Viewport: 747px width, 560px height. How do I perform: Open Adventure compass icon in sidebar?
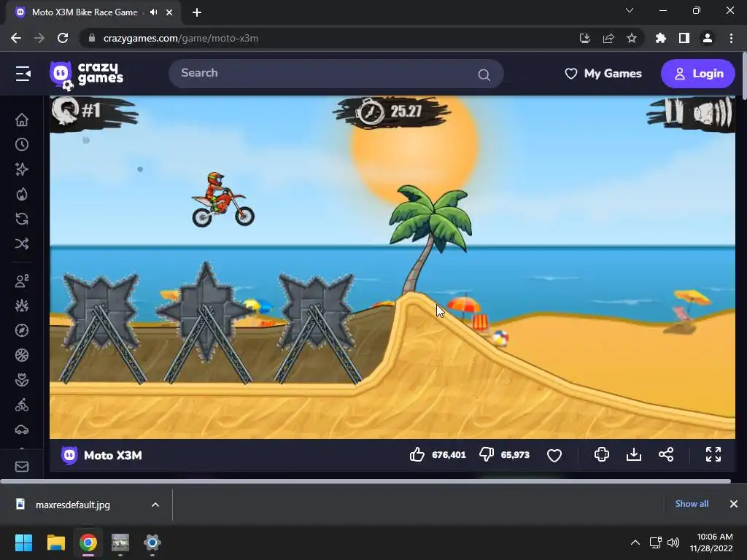[x=22, y=330]
